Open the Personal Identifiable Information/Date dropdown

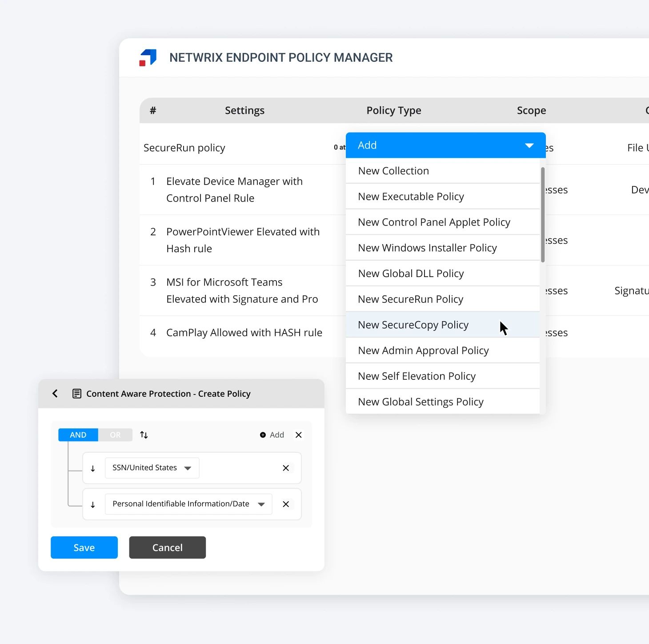pos(188,504)
